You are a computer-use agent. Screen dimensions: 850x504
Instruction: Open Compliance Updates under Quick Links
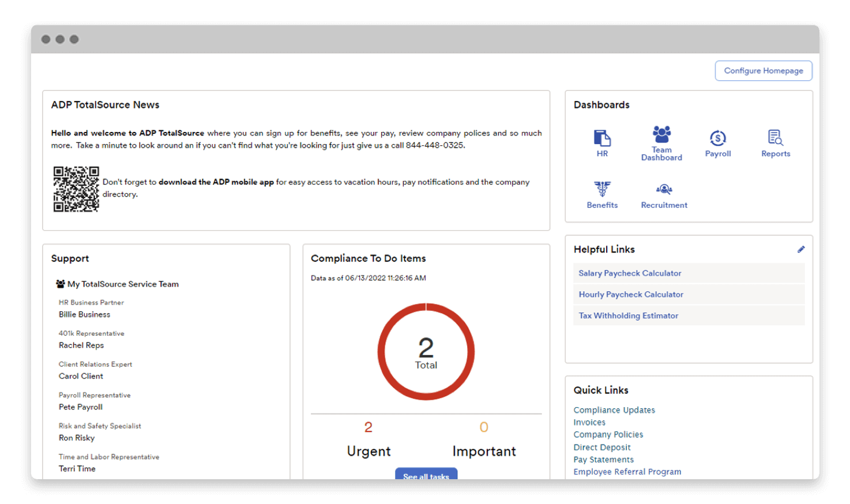[614, 410]
